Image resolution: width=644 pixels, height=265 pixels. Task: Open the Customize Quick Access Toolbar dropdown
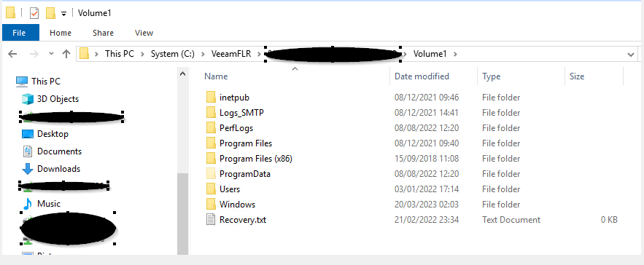tap(63, 14)
